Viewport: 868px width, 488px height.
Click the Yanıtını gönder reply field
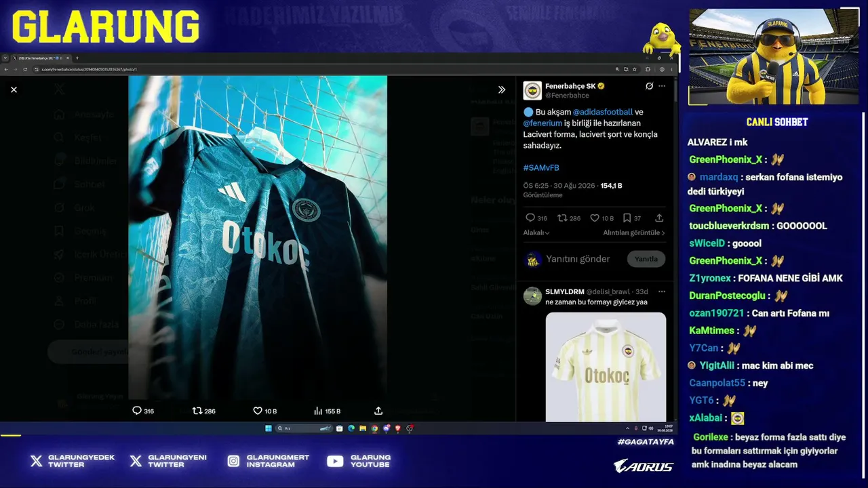[578, 259]
